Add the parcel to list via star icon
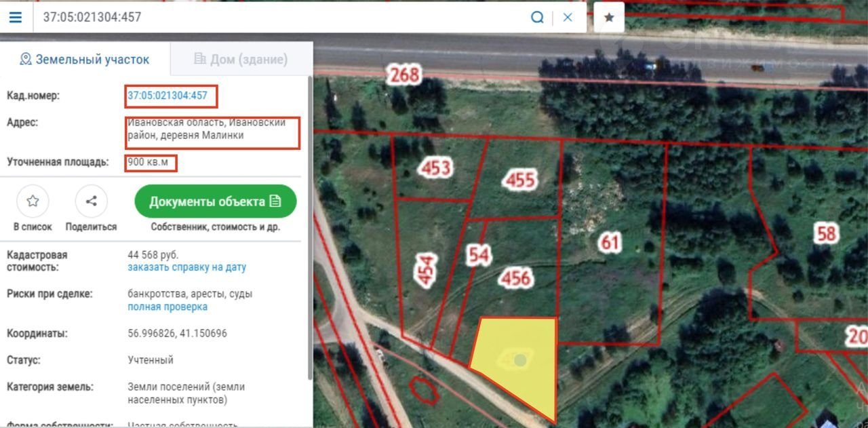The image size is (868, 428). (x=33, y=201)
